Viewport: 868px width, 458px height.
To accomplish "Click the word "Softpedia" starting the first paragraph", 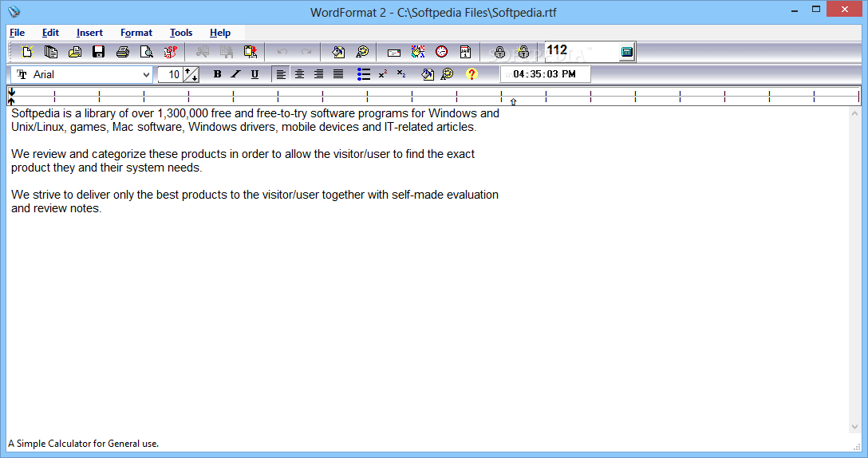I will tap(35, 113).
